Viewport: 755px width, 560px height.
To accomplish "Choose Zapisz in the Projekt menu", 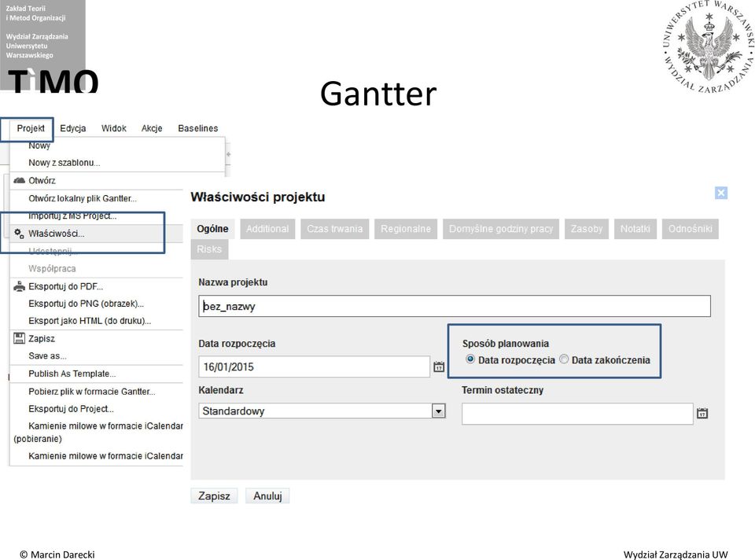I will [42, 338].
